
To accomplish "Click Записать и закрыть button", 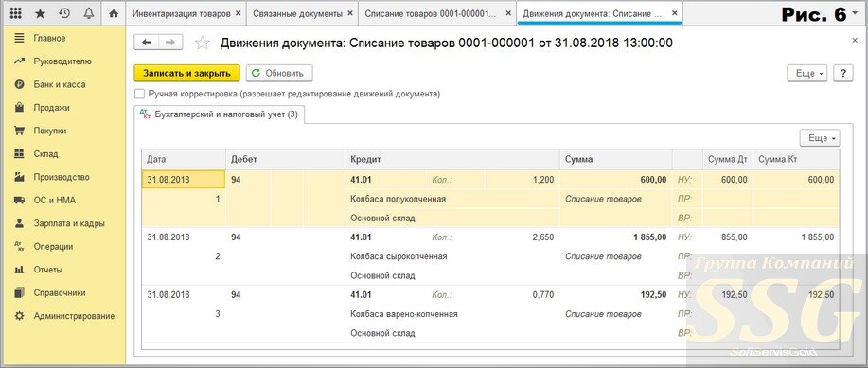I will [x=186, y=73].
